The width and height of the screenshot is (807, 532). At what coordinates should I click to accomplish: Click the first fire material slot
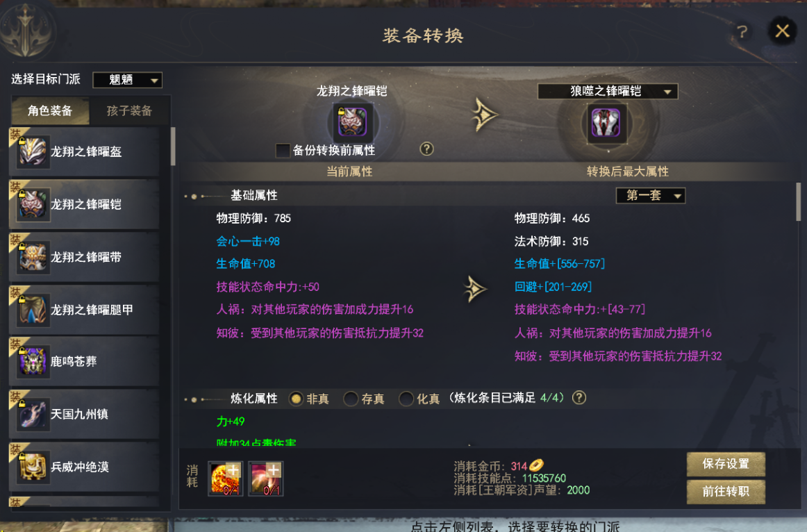pos(226,479)
